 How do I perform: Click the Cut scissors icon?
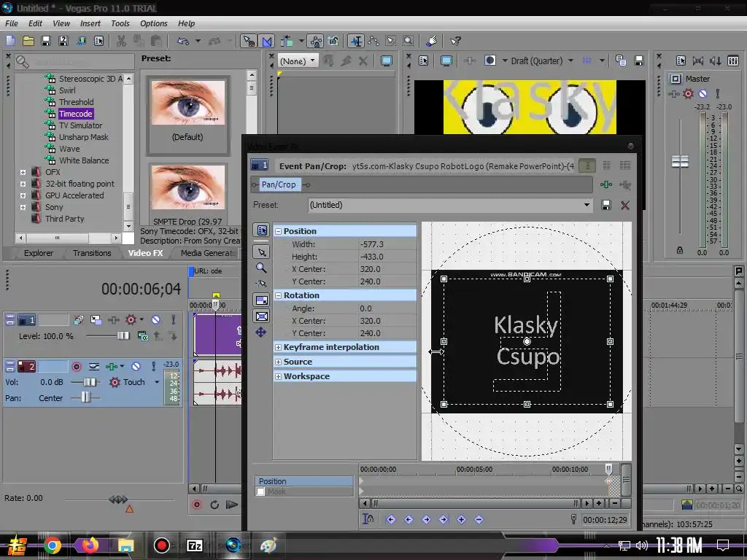pos(122,41)
